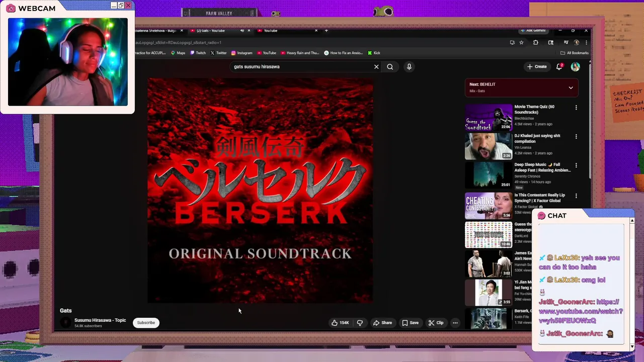Click the Create button
Image resolution: width=644 pixels, height=362 pixels.
tap(537, 66)
